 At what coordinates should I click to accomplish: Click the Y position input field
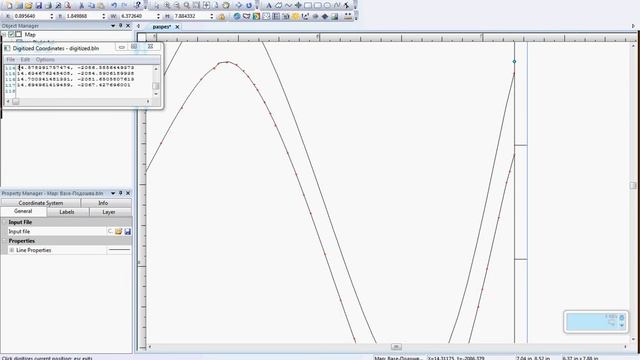click(83, 16)
